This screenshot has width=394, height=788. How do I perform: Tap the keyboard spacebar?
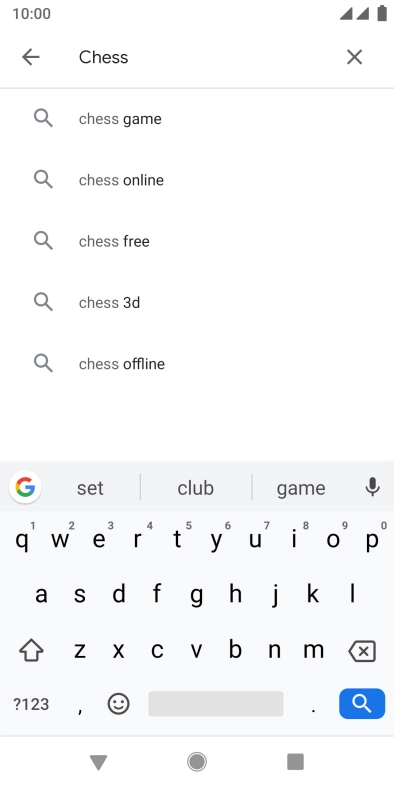[216, 704]
